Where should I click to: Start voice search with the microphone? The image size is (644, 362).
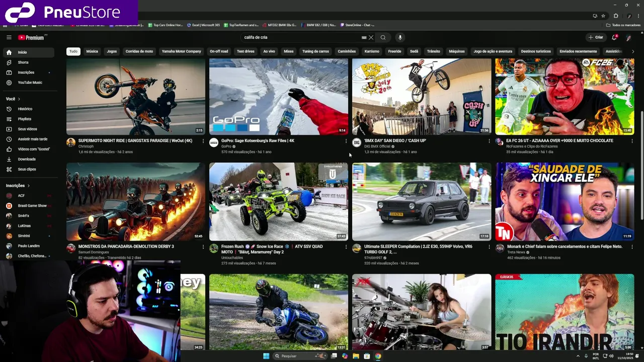point(400,37)
